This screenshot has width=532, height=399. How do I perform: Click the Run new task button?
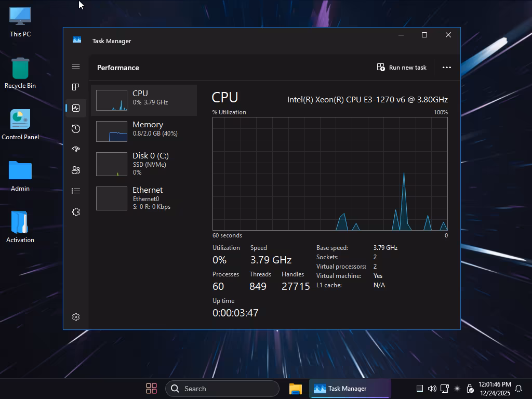[x=402, y=68]
